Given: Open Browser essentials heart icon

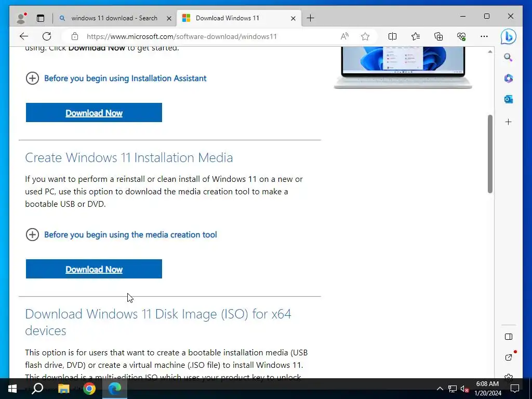Looking at the screenshot, I should point(461,36).
